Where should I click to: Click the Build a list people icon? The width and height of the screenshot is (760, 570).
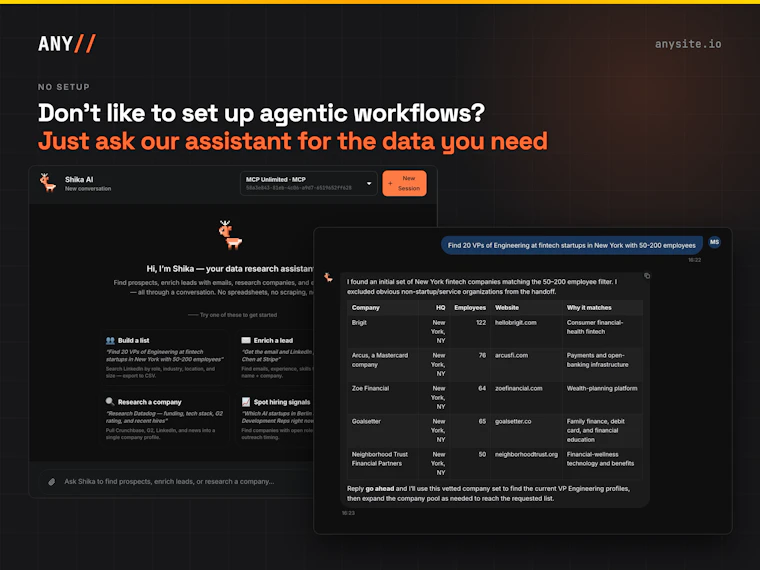(110, 340)
